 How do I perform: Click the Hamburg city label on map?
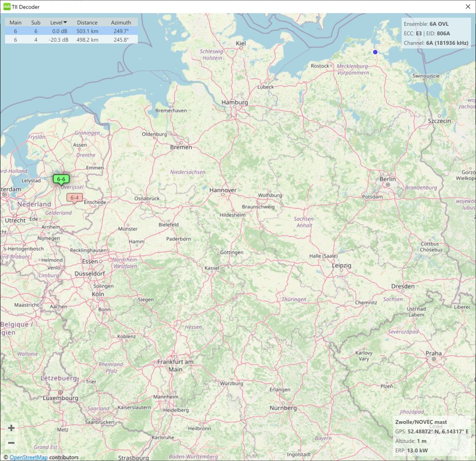pos(234,102)
